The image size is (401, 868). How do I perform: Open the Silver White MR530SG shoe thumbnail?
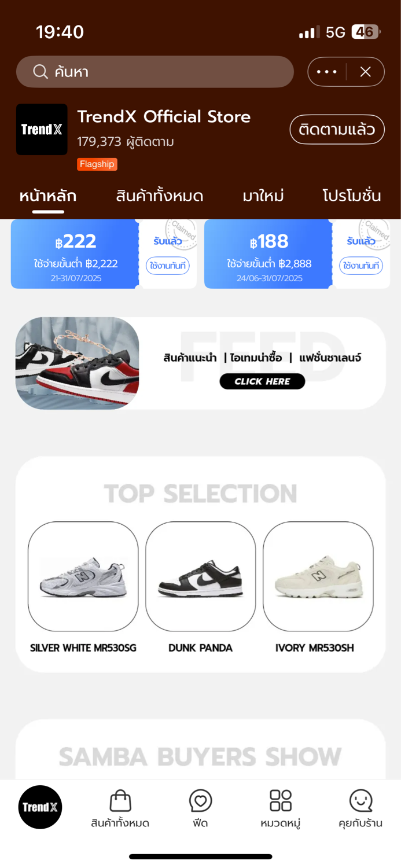[x=83, y=576]
